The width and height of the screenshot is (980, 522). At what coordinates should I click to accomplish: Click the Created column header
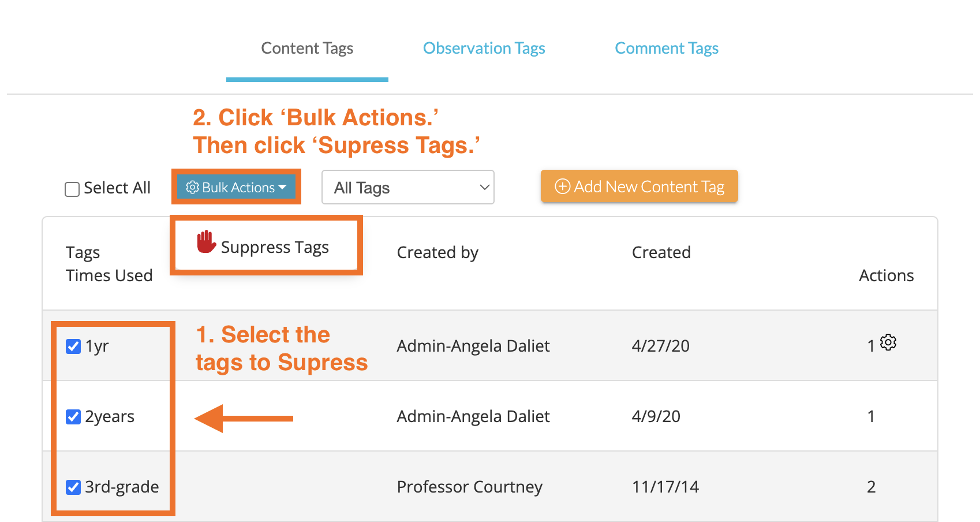tap(661, 252)
